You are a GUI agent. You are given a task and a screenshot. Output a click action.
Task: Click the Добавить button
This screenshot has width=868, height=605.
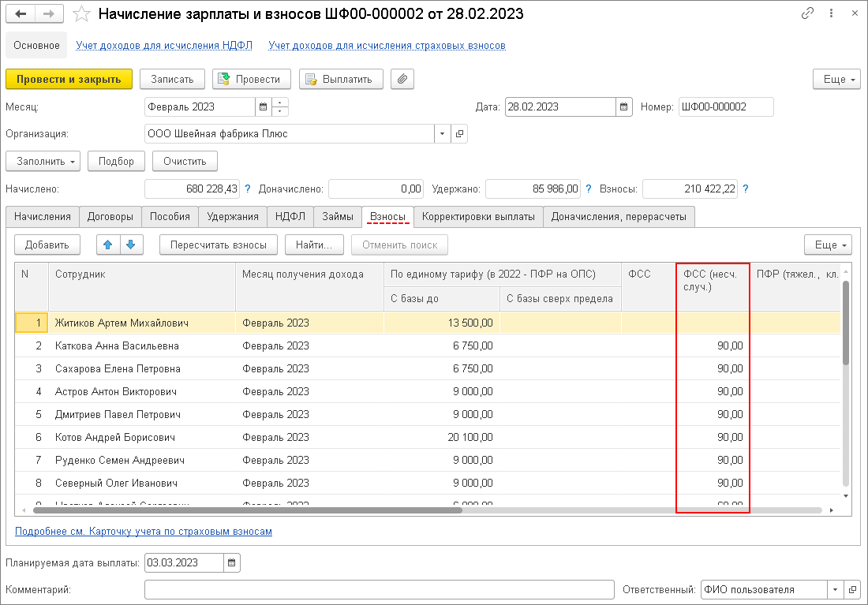coord(47,245)
